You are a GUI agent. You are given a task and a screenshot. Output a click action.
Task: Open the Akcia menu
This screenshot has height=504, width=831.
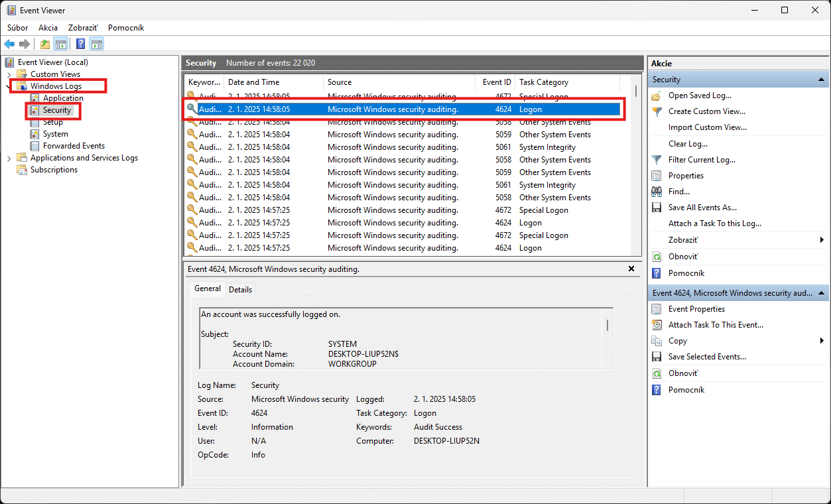[x=48, y=28]
